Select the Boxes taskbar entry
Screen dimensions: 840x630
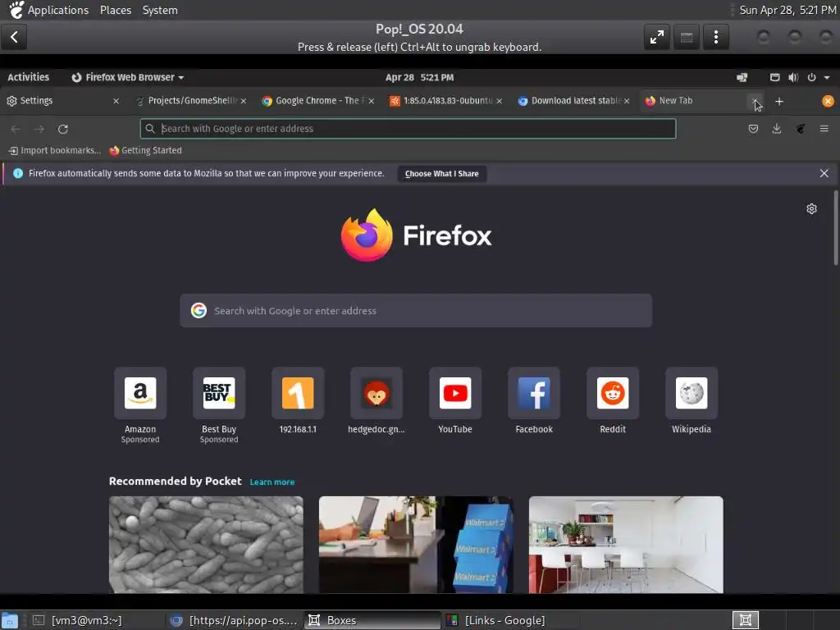(372, 620)
